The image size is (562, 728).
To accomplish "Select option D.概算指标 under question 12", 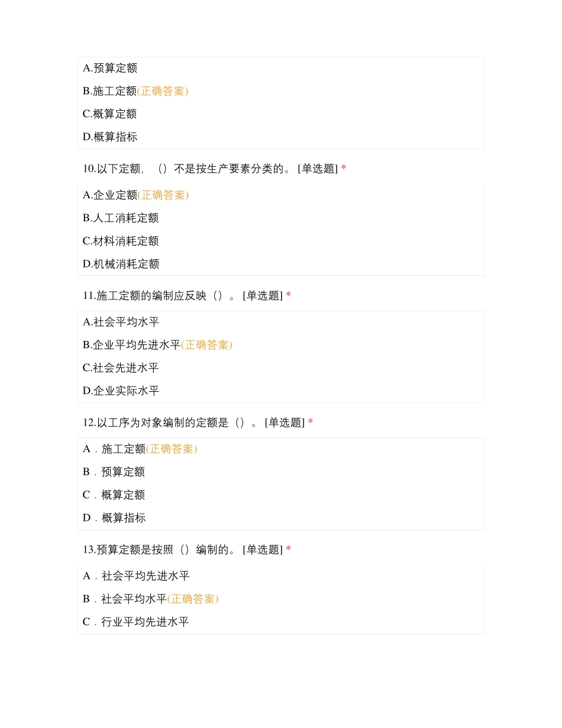I will tap(114, 518).
